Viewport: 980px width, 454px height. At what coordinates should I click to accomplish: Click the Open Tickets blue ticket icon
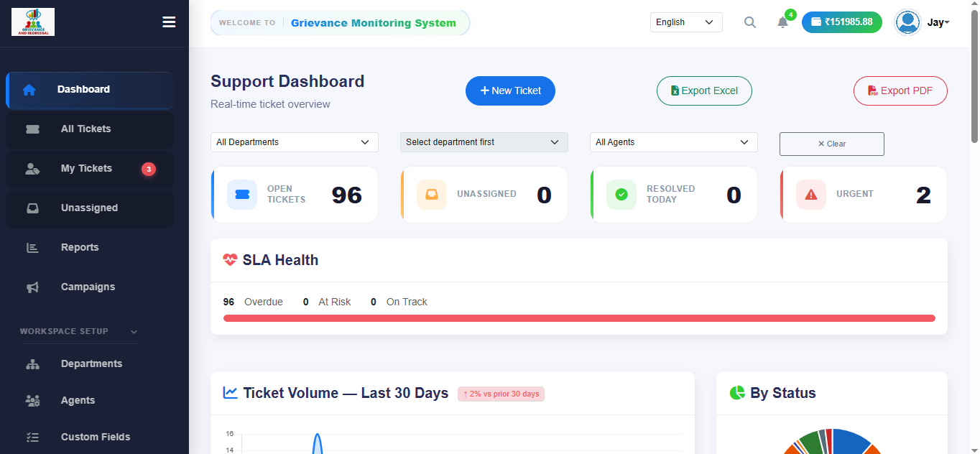[242, 195]
